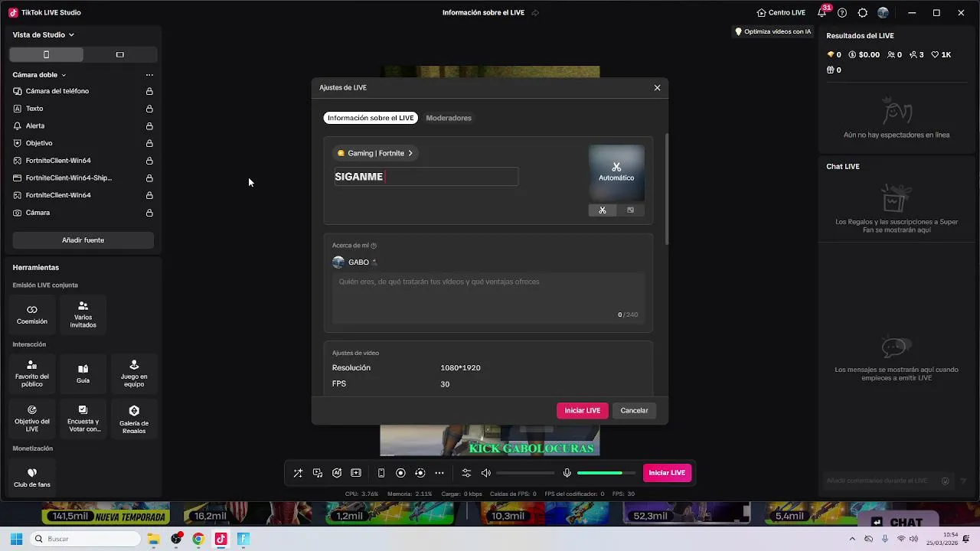The width and height of the screenshot is (980, 551).
Task: Expand the 'Vista de Studio' dropdown
Action: point(44,34)
